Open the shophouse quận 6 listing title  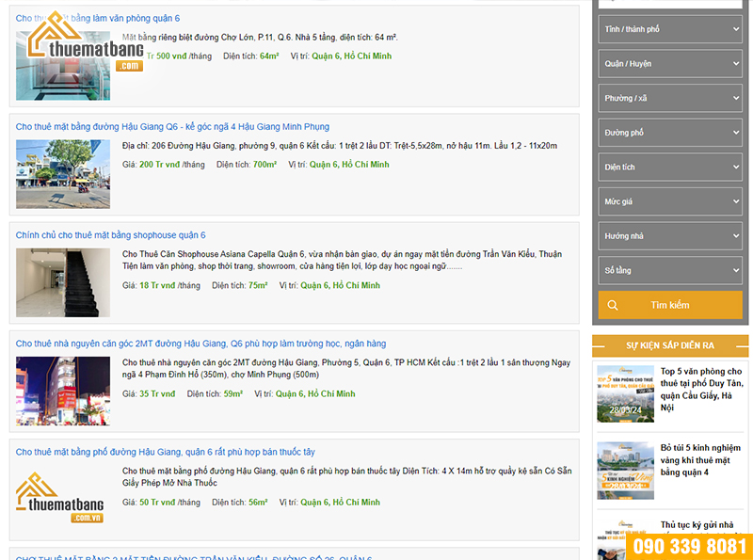pos(110,235)
